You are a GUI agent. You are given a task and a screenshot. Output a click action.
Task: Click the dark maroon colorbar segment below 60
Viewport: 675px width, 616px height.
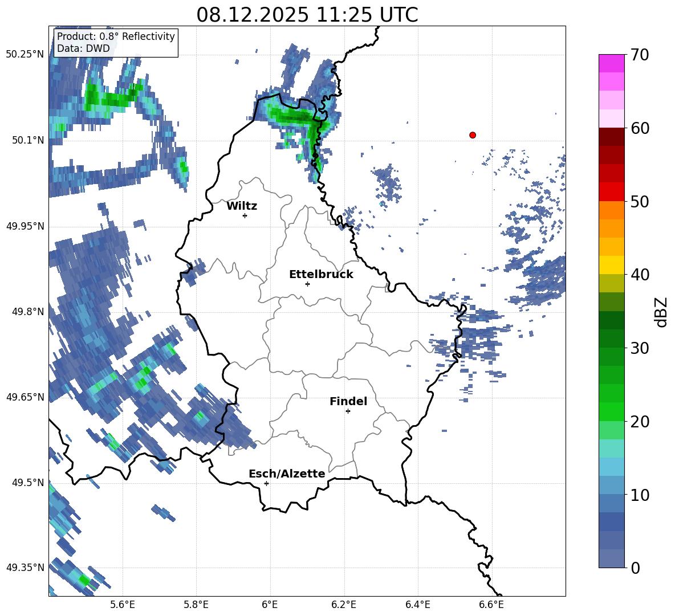[x=611, y=137]
